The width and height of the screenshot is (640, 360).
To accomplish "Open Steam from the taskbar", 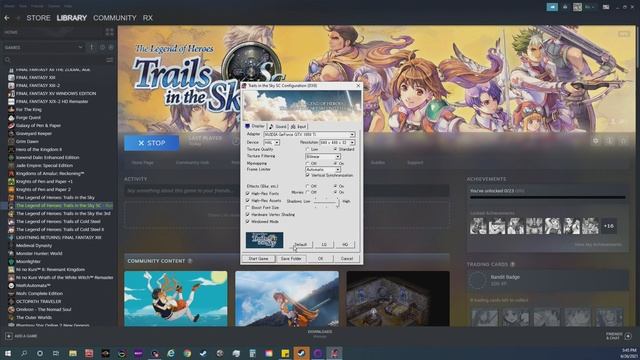I will [302, 353].
